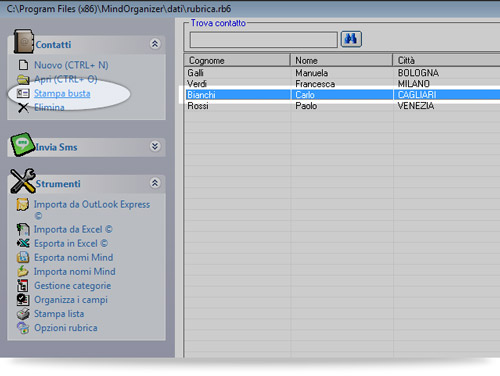The width and height of the screenshot is (500, 376).
Task: Open the Organizza i campi link
Action: [x=71, y=300]
